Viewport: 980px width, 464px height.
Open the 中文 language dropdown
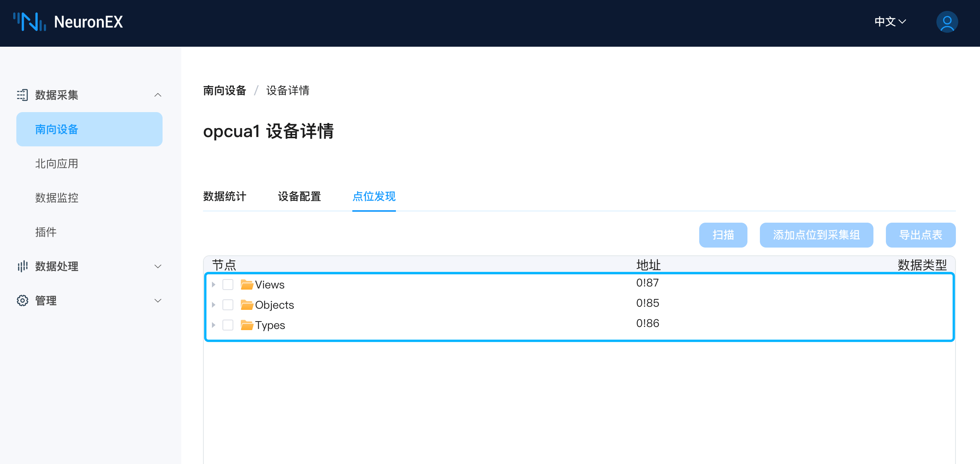(x=890, y=22)
